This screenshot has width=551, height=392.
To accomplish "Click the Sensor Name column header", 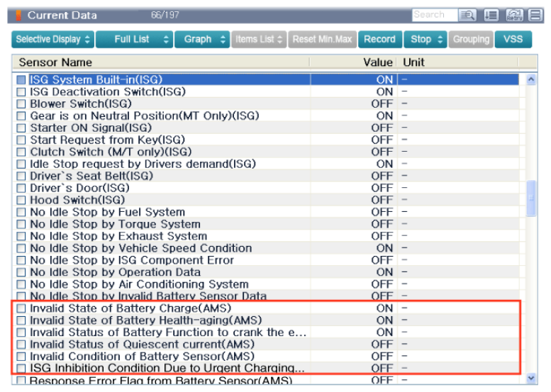I will [x=55, y=62].
